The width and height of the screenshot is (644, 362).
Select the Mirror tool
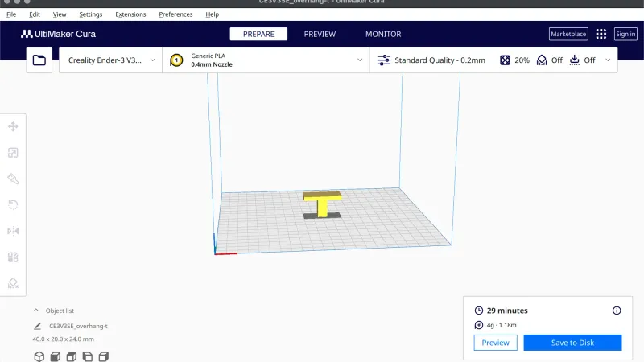[x=13, y=231]
